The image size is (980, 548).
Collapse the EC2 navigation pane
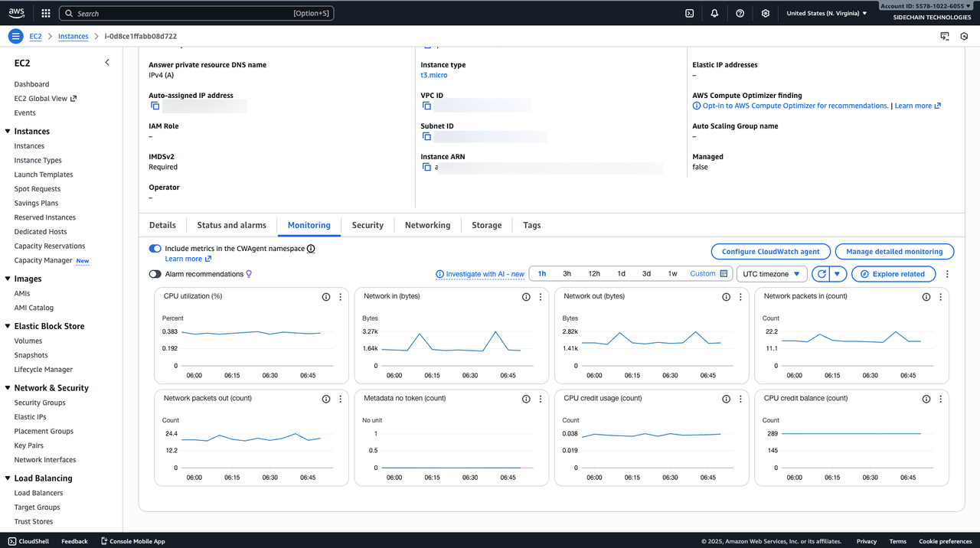(107, 63)
